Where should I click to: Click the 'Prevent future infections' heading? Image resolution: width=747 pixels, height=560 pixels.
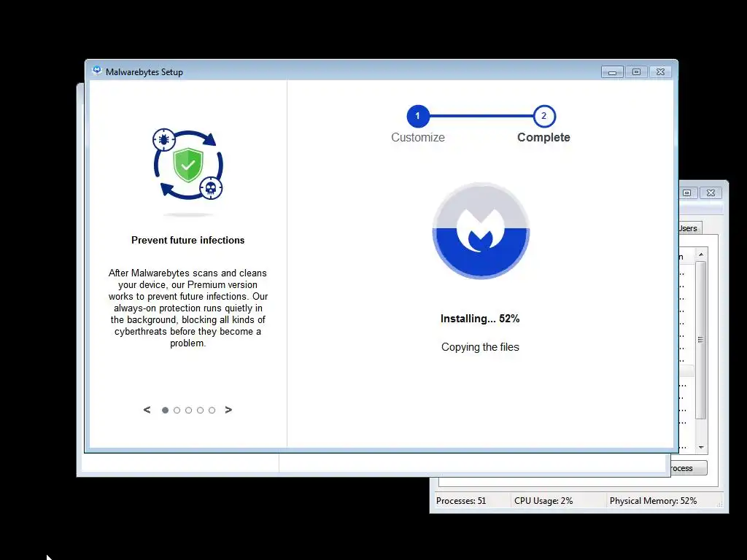click(x=187, y=240)
